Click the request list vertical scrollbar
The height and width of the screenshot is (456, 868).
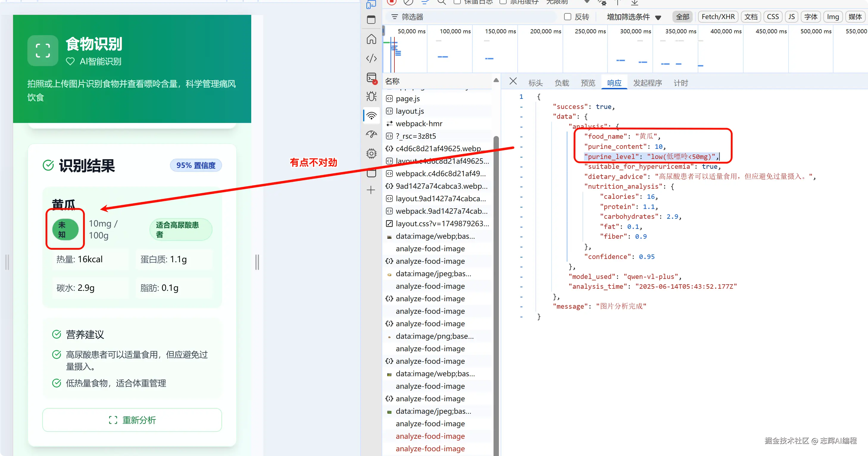tap(496, 270)
